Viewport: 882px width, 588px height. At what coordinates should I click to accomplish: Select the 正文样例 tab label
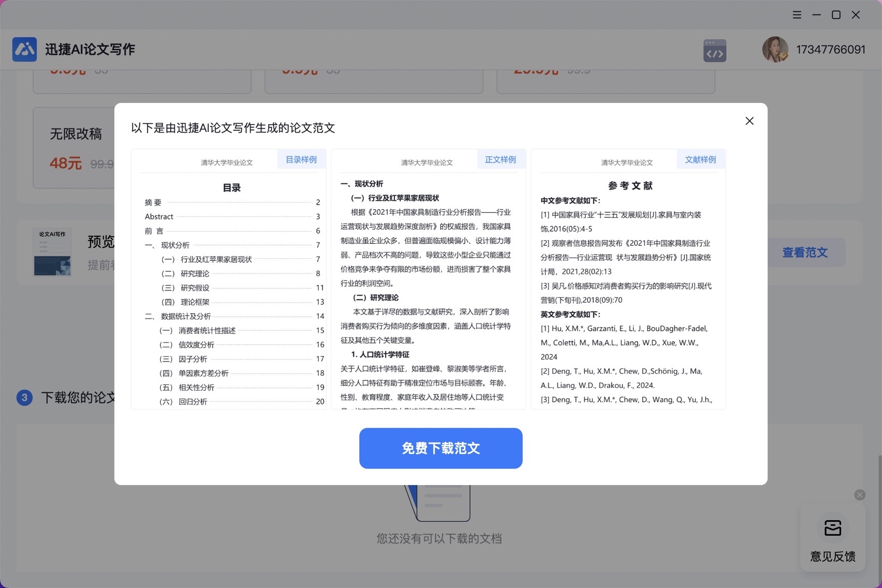pos(501,159)
